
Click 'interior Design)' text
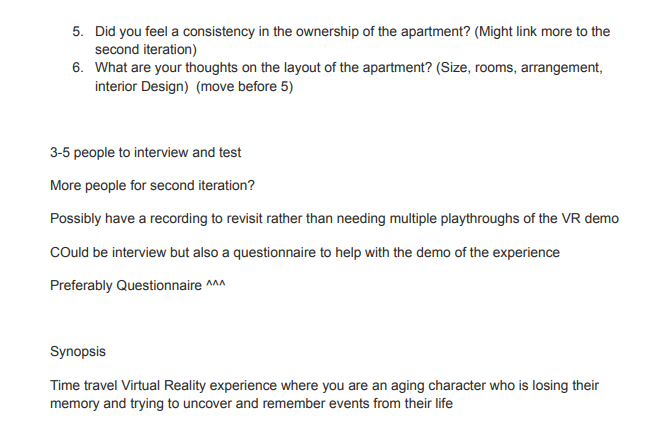coord(141,87)
